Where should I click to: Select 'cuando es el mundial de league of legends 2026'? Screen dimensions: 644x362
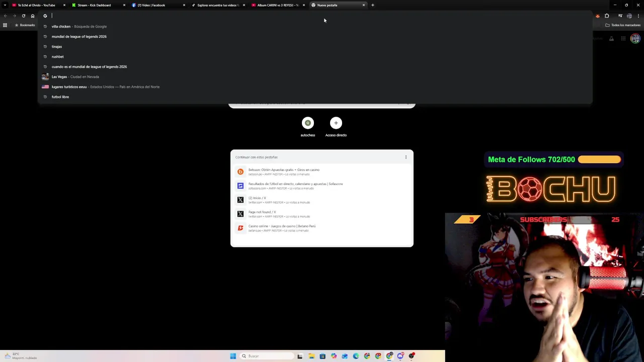coord(315,66)
